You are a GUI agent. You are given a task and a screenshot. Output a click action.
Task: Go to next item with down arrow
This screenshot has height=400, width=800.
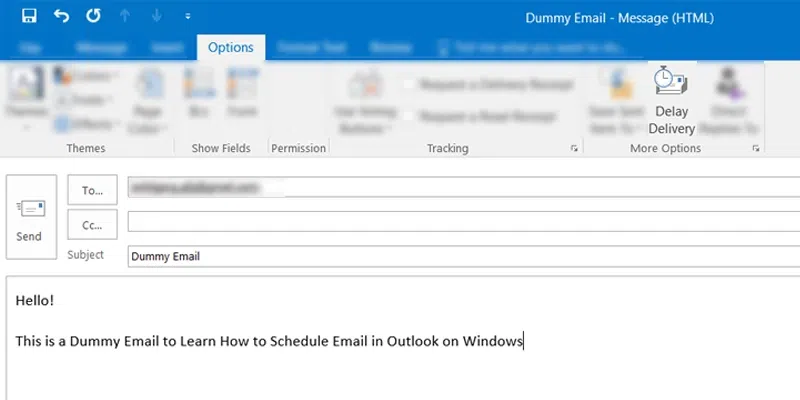157,16
